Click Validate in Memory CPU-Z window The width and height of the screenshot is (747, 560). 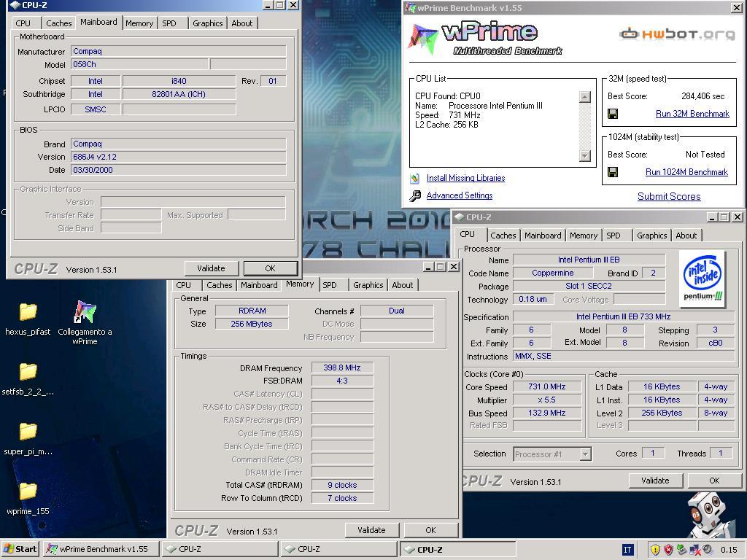371,530
